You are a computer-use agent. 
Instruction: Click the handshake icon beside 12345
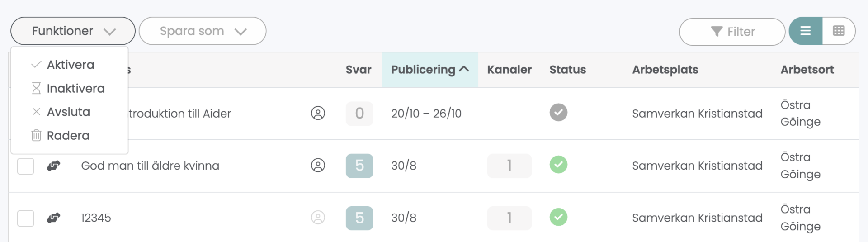pyautogui.click(x=53, y=218)
